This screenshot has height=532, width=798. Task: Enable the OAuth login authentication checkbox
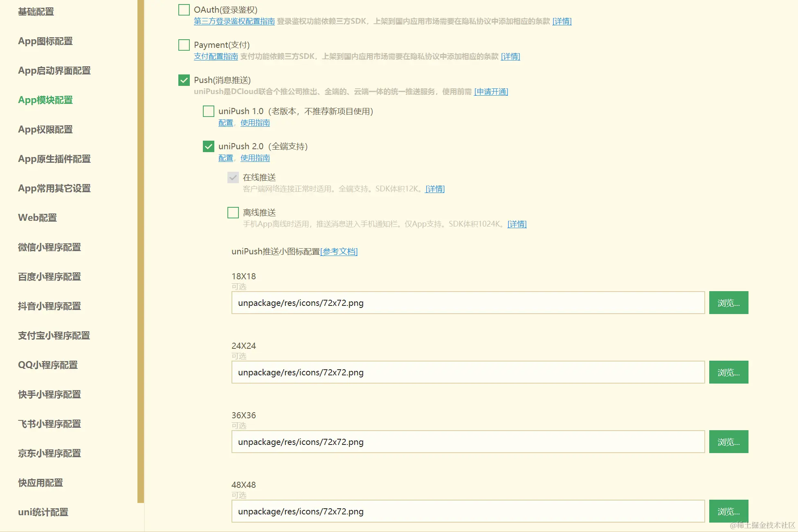pyautogui.click(x=184, y=10)
